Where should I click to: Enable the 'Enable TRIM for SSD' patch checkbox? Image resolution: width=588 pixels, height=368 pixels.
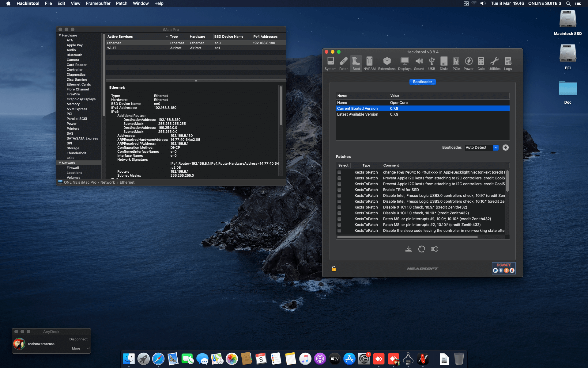point(339,190)
